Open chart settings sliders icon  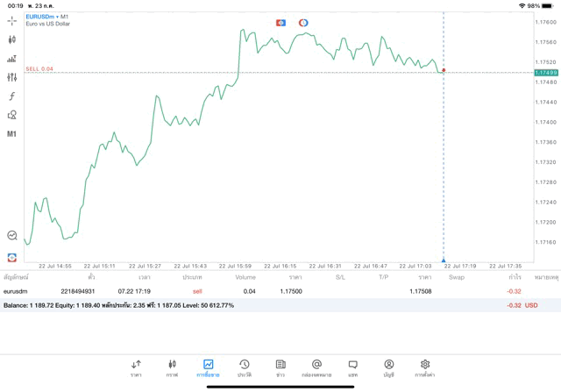[x=11, y=77]
